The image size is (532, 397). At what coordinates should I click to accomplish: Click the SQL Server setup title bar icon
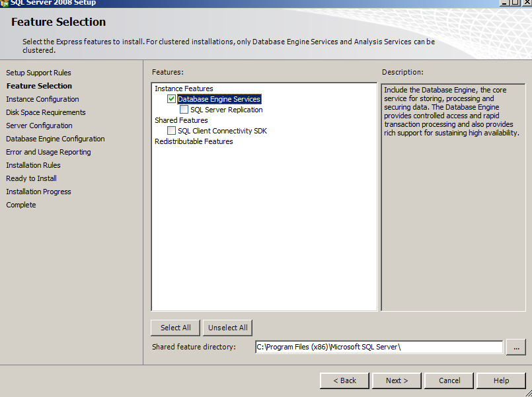point(5,3)
